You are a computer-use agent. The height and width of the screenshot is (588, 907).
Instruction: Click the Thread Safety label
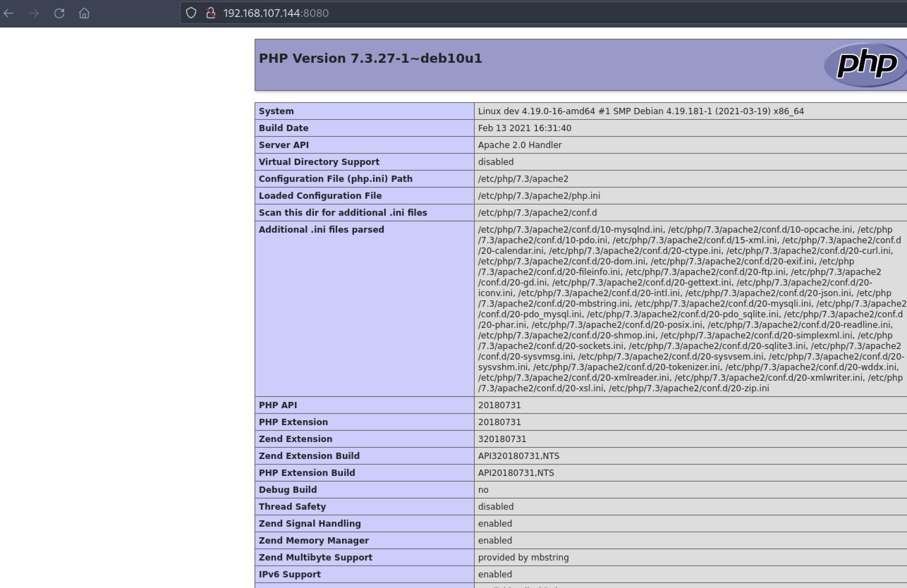point(292,507)
